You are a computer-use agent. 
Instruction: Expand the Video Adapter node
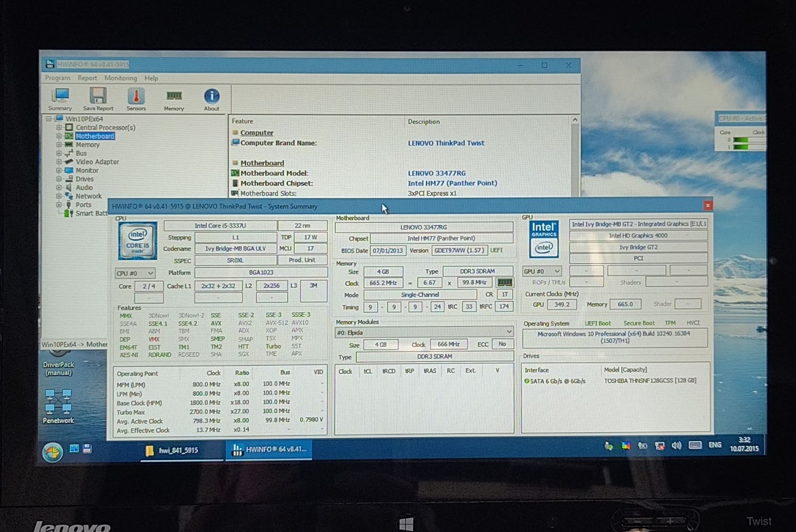tap(59, 162)
